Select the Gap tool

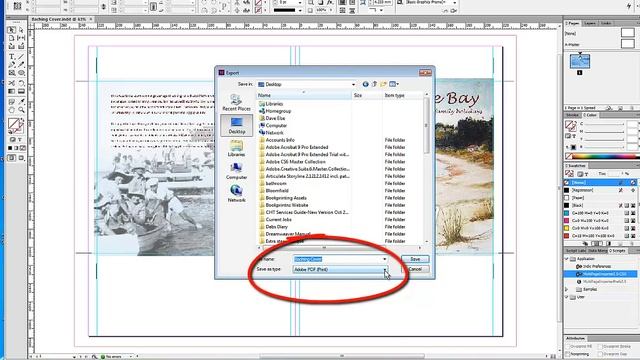click(x=21, y=38)
